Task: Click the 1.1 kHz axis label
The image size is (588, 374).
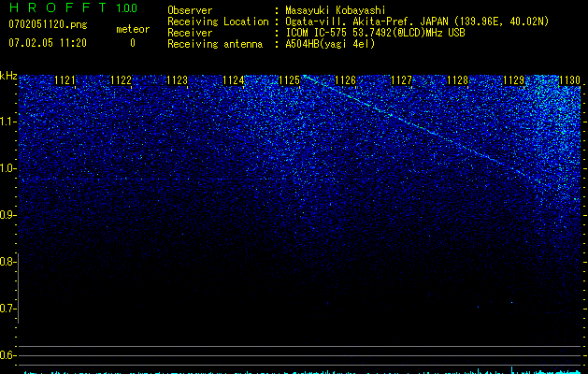Action: coord(7,122)
